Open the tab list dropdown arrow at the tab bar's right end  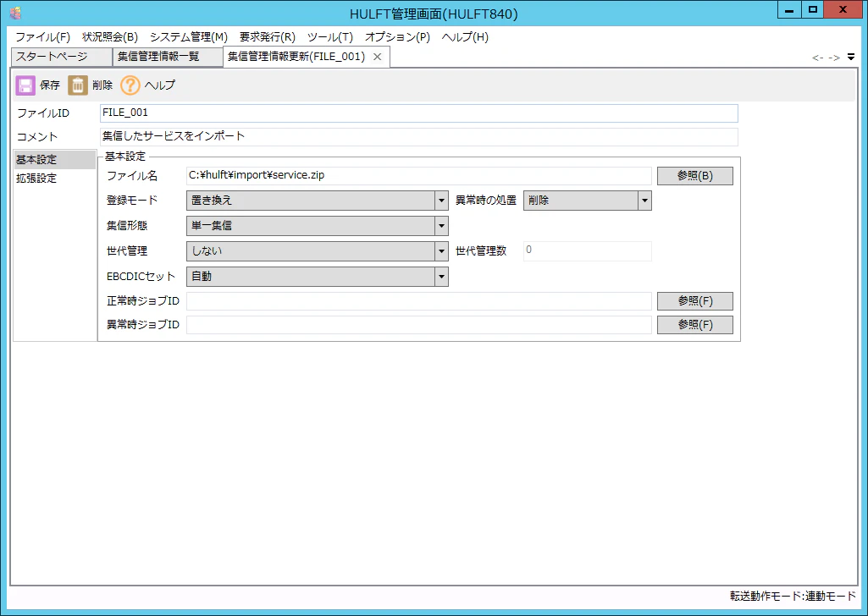pyautogui.click(x=851, y=57)
